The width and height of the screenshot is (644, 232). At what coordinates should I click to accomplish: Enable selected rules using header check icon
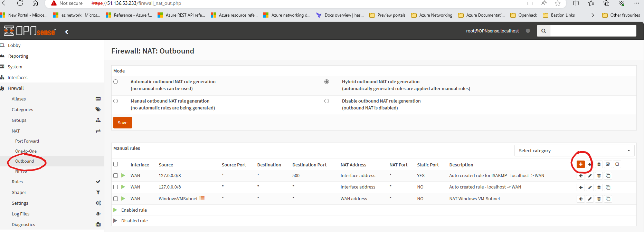click(x=608, y=164)
